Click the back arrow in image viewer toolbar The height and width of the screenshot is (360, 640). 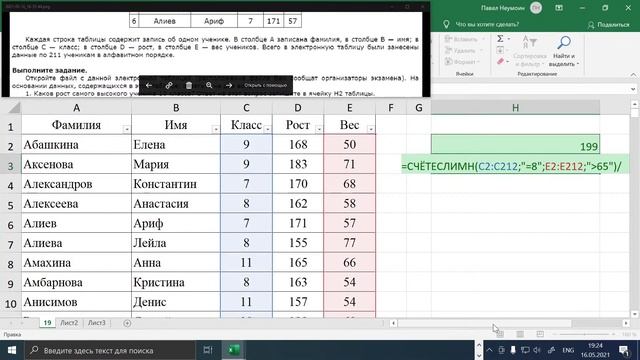click(149, 85)
